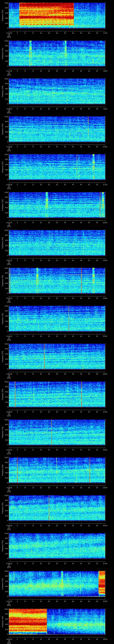Click the 9:25:00 spectrogram plot
Image resolution: width=114 pixels, height=644 pixels.
click(57, 356)
